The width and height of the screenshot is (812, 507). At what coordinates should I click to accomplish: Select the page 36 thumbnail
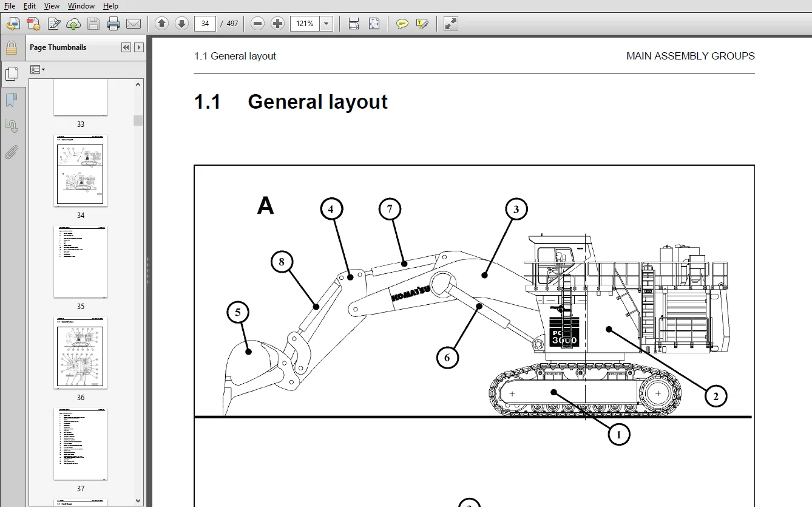click(x=81, y=353)
